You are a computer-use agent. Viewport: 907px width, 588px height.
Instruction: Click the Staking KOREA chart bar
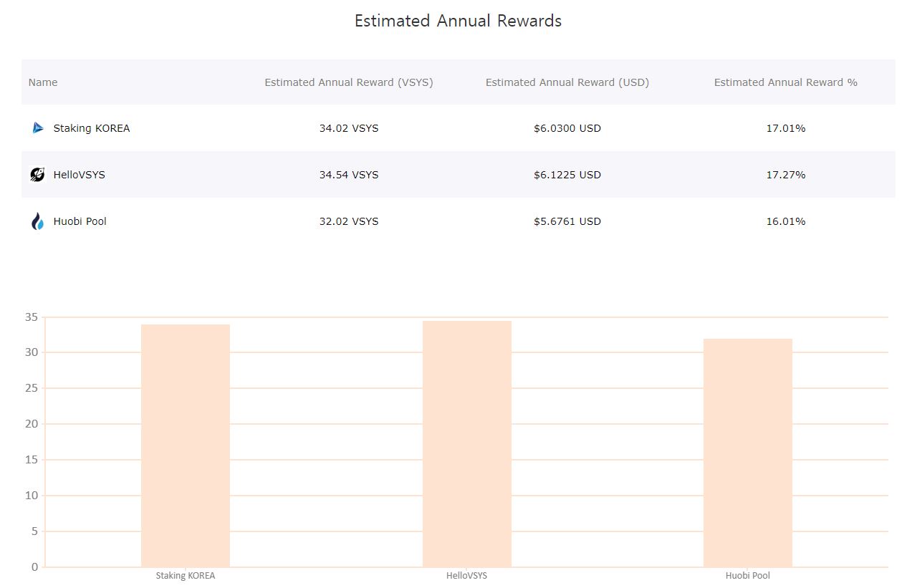(x=186, y=445)
